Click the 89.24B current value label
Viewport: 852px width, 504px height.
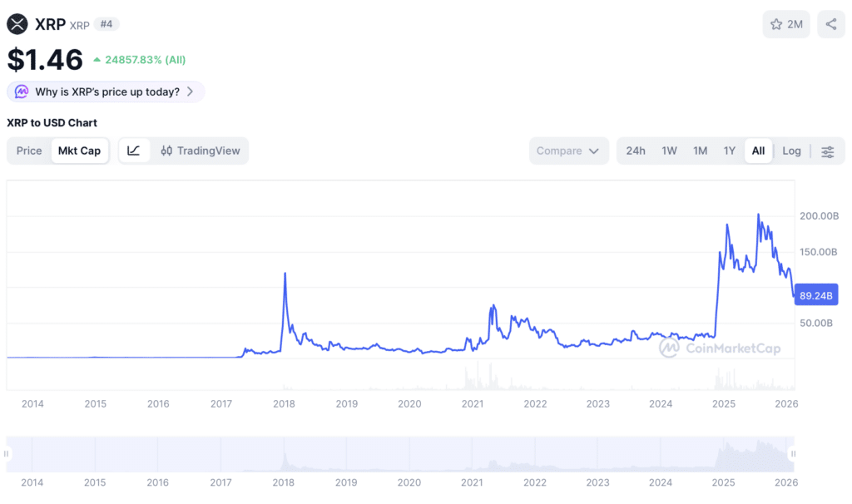[x=815, y=295]
